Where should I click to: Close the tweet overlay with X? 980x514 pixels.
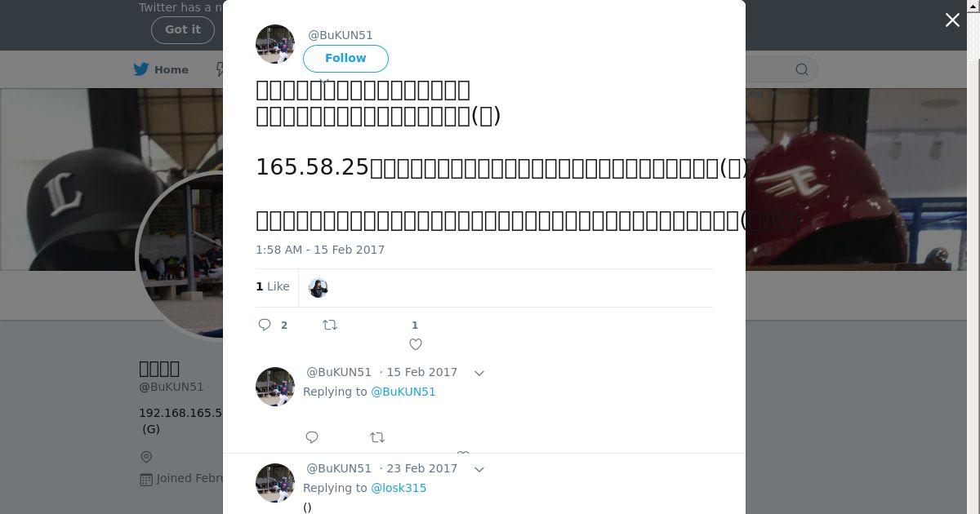click(x=952, y=20)
